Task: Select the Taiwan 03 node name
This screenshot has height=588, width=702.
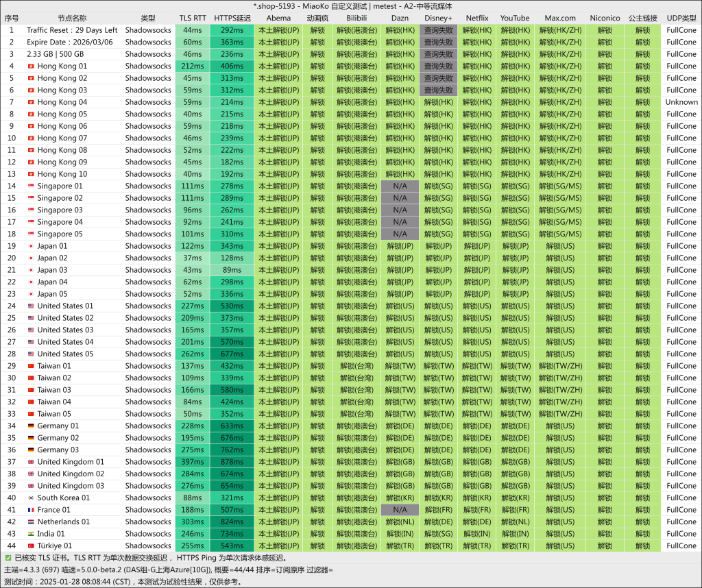Action: coord(54,390)
